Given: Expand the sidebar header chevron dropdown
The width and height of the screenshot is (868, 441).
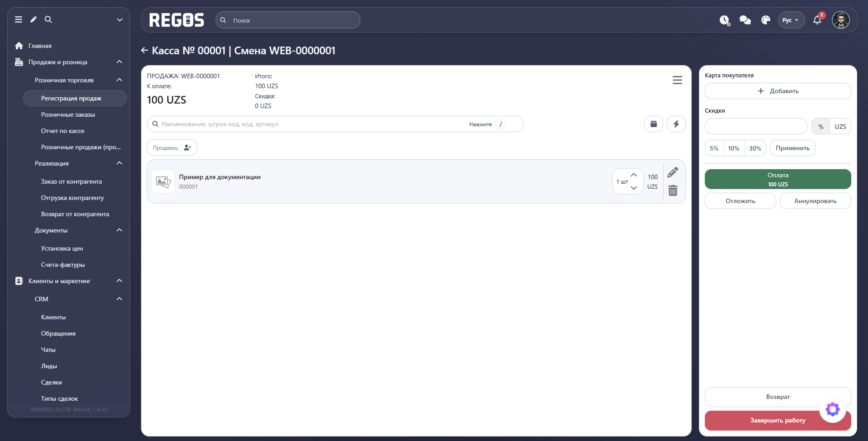Looking at the screenshot, I should pos(120,19).
